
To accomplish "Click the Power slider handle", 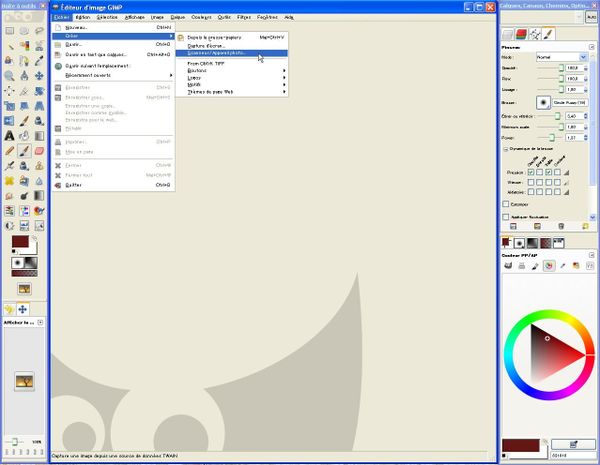I will click(552, 137).
